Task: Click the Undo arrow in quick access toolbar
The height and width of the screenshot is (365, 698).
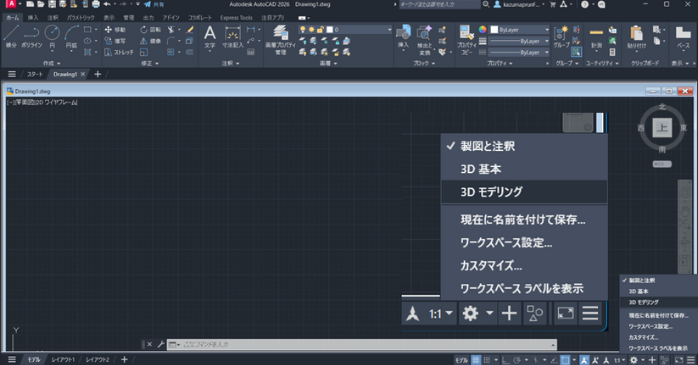Action: point(107,4)
